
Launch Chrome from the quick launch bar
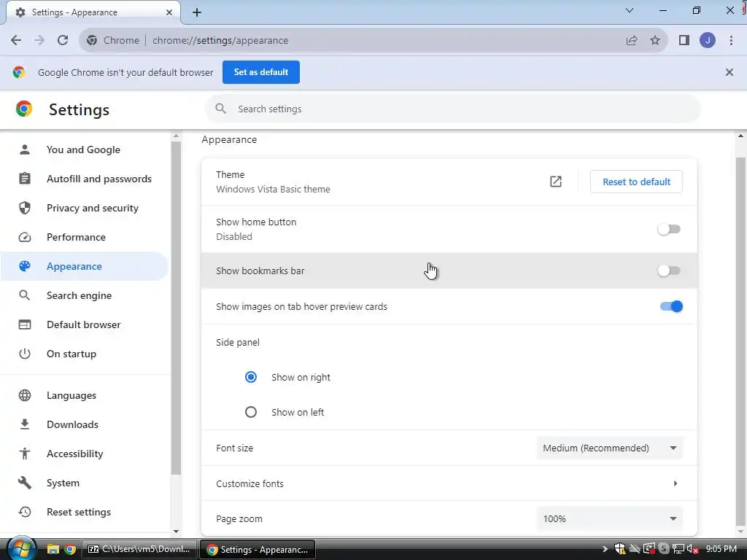pyautogui.click(x=70, y=550)
